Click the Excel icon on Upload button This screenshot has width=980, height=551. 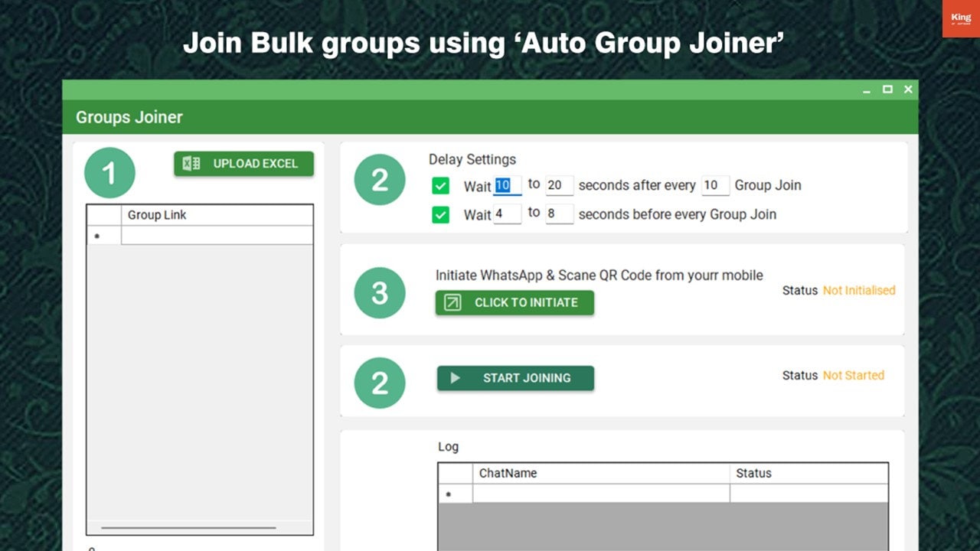coord(191,164)
